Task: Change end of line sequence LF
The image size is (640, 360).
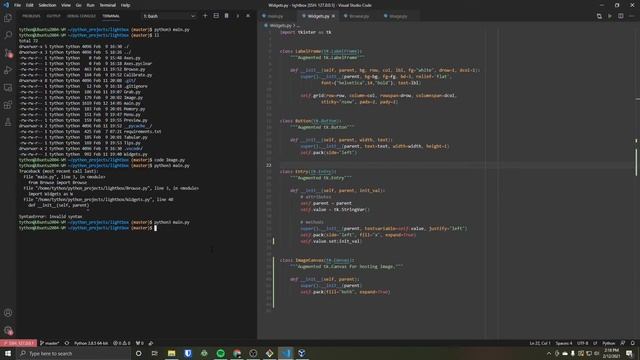Action: [596, 343]
